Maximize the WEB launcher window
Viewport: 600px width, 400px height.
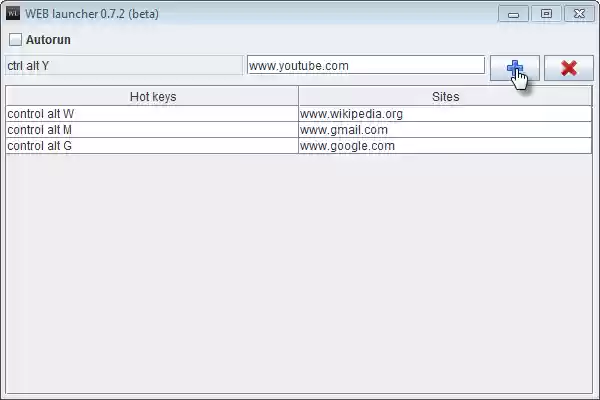(x=546, y=14)
